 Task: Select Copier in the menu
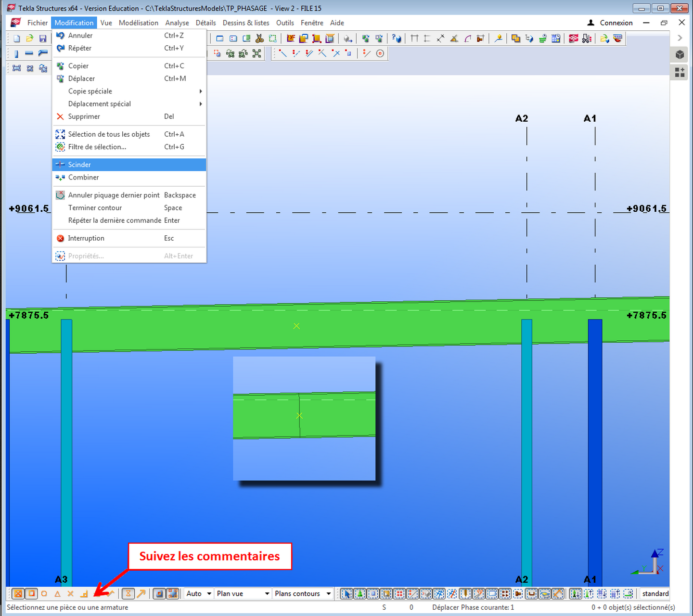(129, 66)
